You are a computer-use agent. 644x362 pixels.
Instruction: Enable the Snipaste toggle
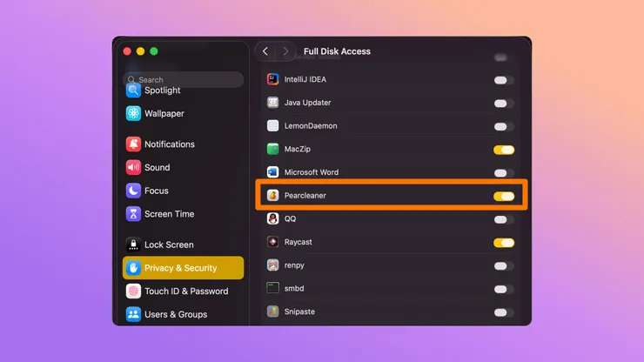[x=504, y=312]
